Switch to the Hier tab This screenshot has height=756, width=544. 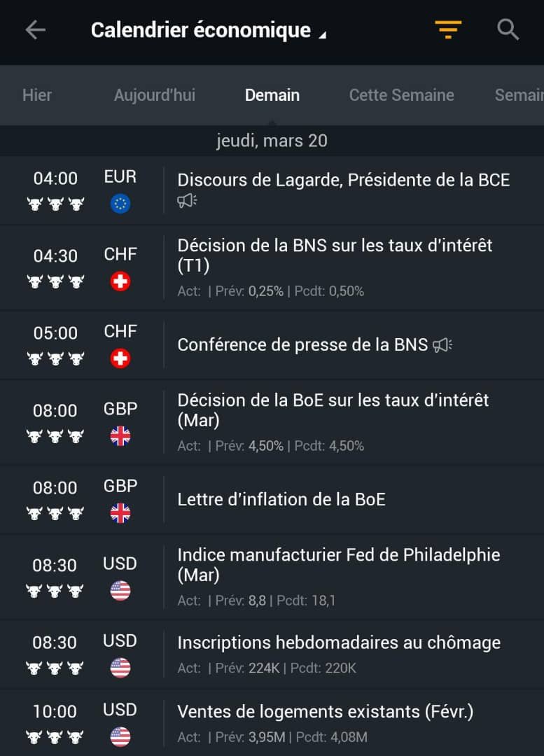pos(37,95)
